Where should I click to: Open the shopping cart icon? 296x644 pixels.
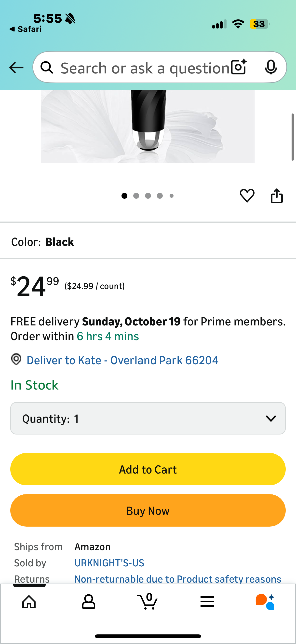(x=148, y=602)
